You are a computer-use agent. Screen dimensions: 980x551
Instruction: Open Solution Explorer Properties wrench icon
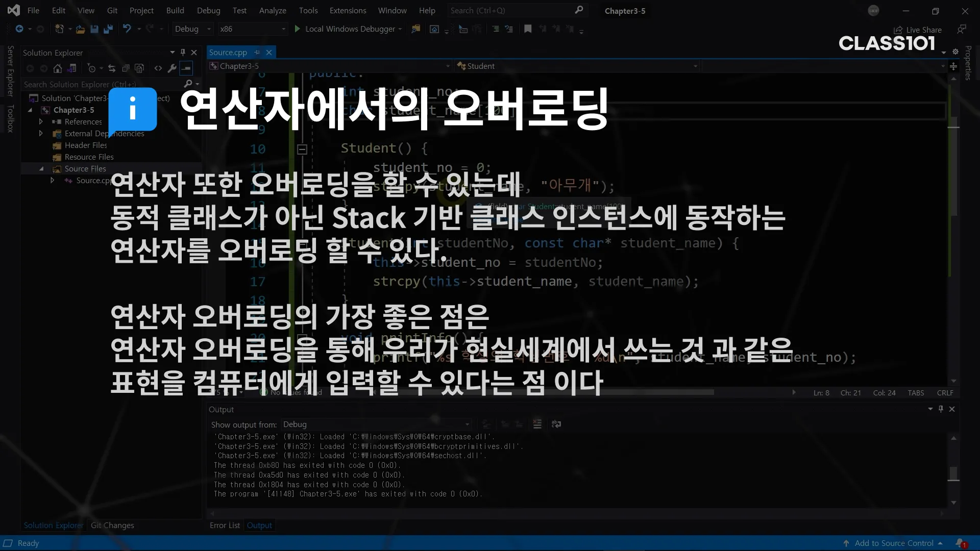click(x=172, y=68)
